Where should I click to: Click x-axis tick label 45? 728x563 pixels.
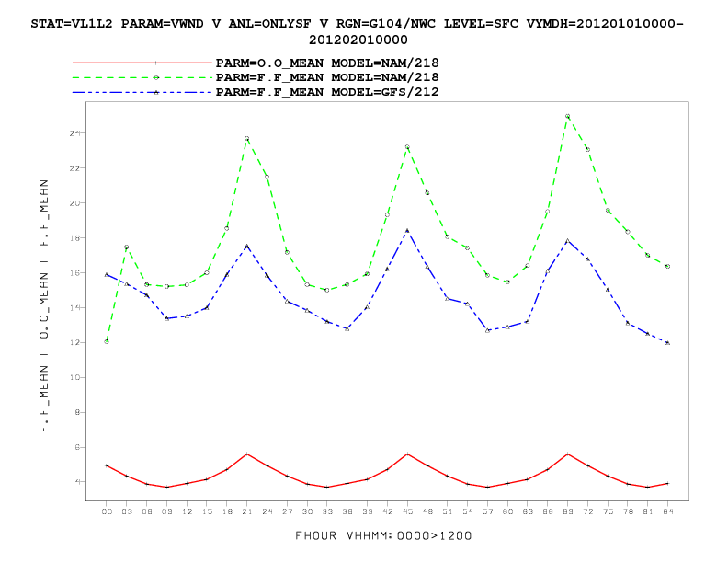[407, 511]
